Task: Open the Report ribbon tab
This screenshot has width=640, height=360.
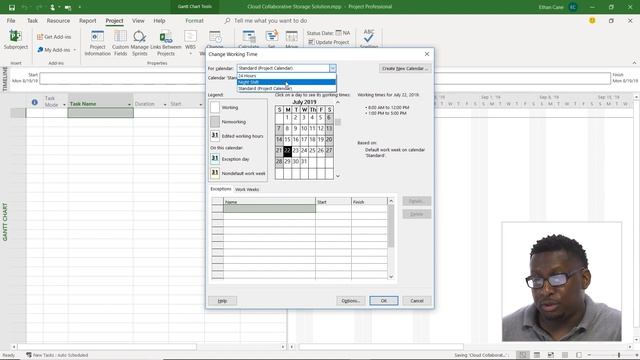Action: (x=87, y=20)
